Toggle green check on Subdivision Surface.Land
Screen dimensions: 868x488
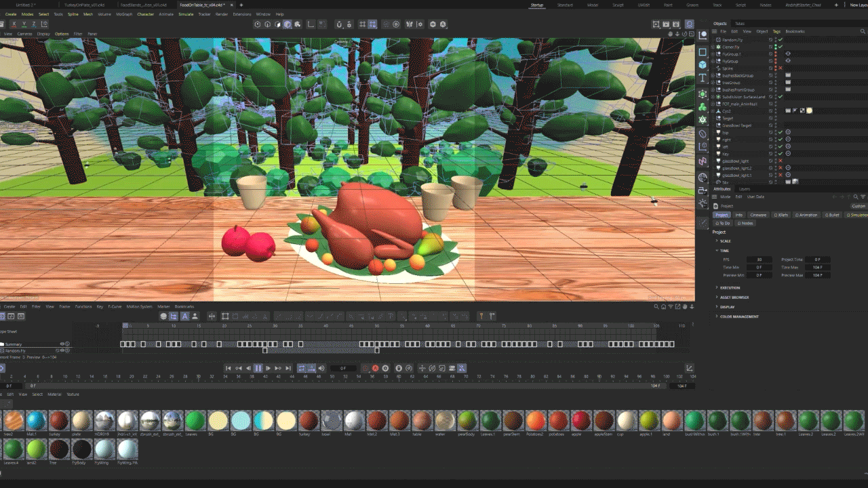click(781, 97)
